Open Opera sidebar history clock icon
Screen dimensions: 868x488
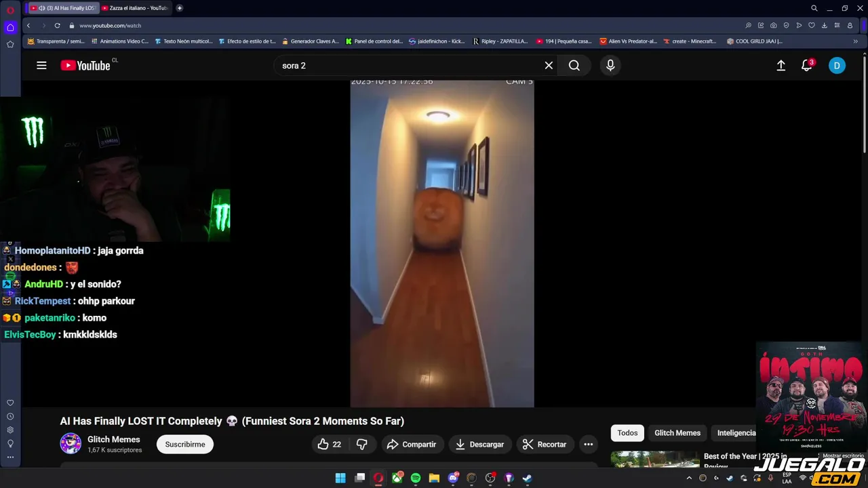10,416
